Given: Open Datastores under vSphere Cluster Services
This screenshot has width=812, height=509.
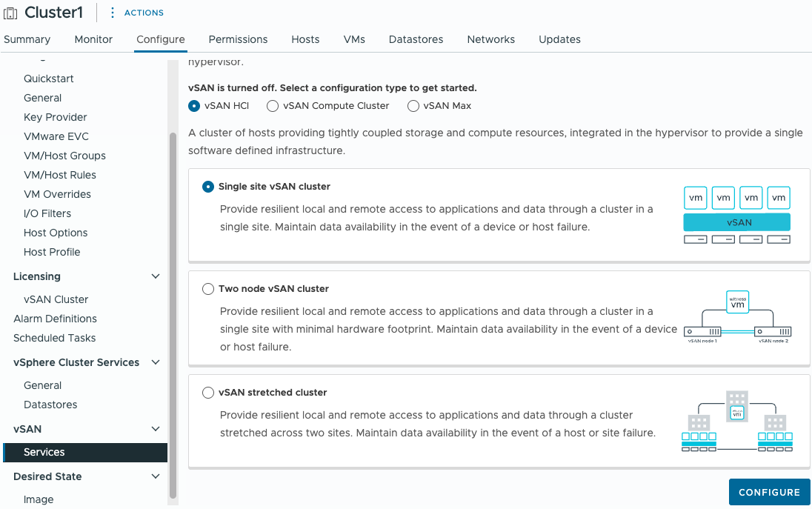Looking at the screenshot, I should pyautogui.click(x=50, y=405).
